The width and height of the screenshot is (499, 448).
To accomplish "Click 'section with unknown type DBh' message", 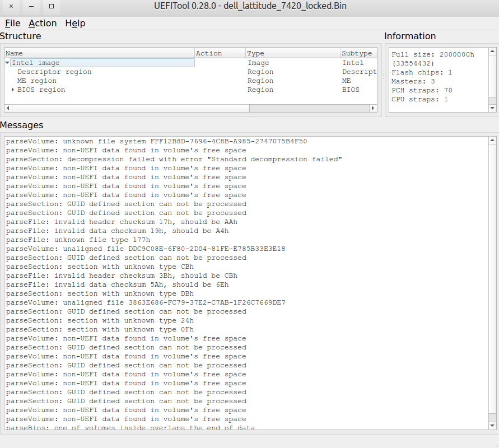I will click(100, 293).
